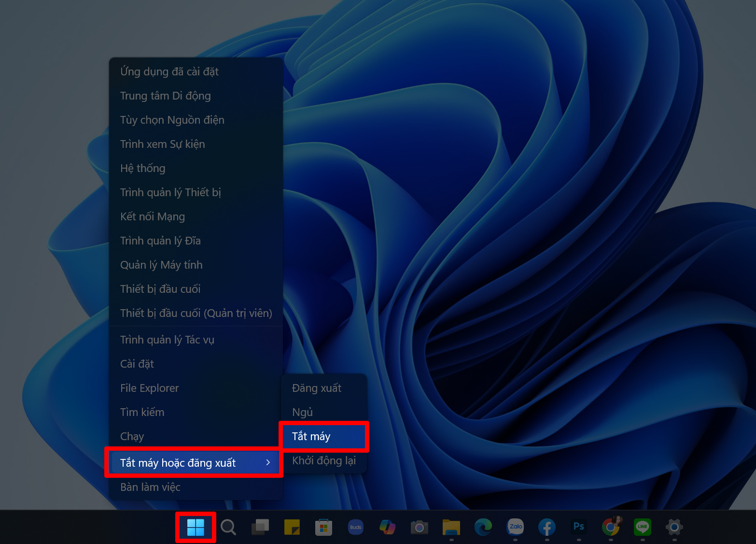Open Facebook from the taskbar

547,527
